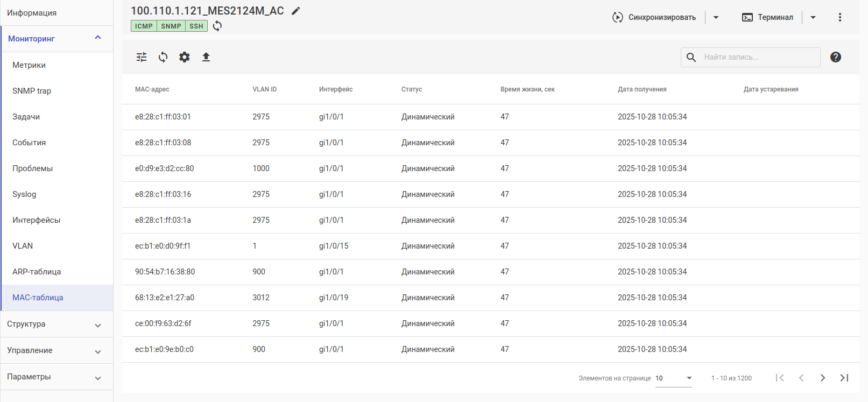This screenshot has height=402, width=868.
Task: Expand the Synchronize dropdown arrow
Action: point(716,17)
